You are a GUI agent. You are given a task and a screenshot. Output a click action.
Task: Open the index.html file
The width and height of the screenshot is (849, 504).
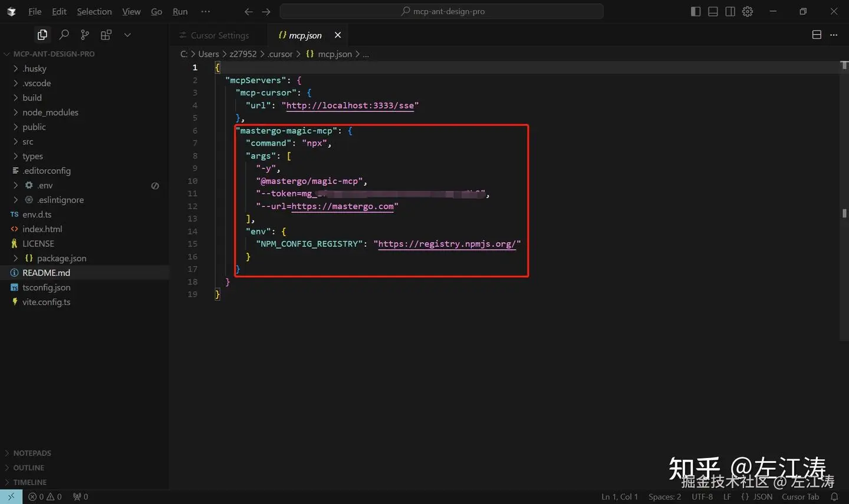(84, 229)
